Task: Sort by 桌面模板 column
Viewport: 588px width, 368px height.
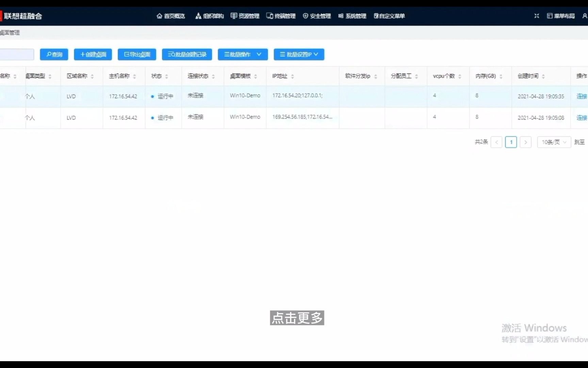Action: [x=255, y=76]
